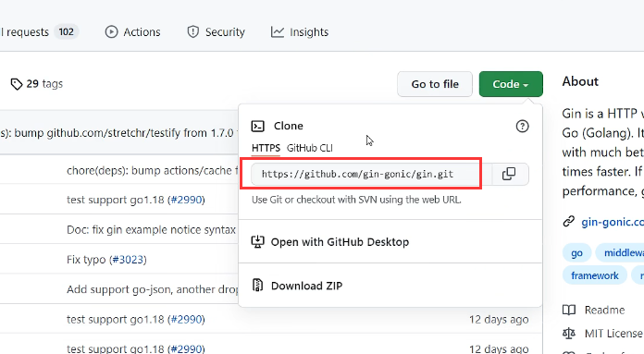Copy the clone URL to clipboard
This screenshot has width=644, height=354.
coord(509,174)
